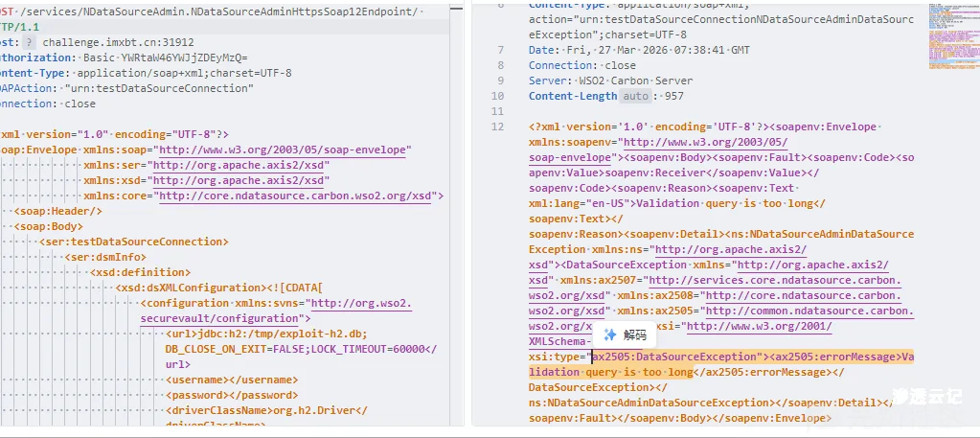Click the sparkle icon in the 解码 popup
This screenshot has height=438, width=980.
tap(609, 335)
